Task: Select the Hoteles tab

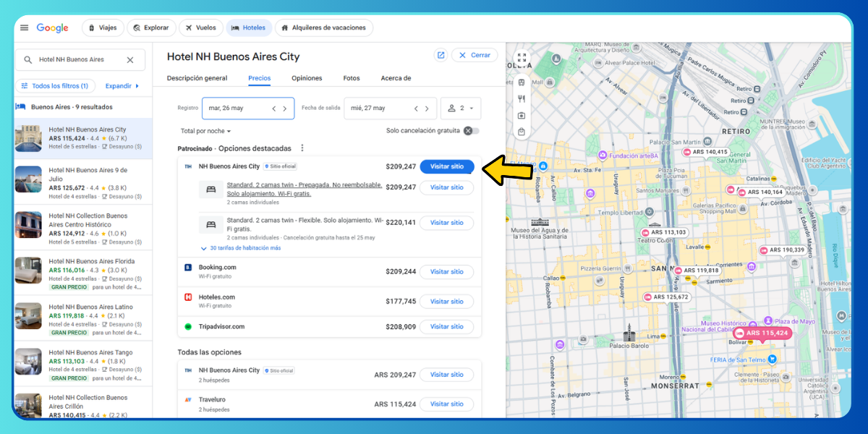Action: point(249,27)
